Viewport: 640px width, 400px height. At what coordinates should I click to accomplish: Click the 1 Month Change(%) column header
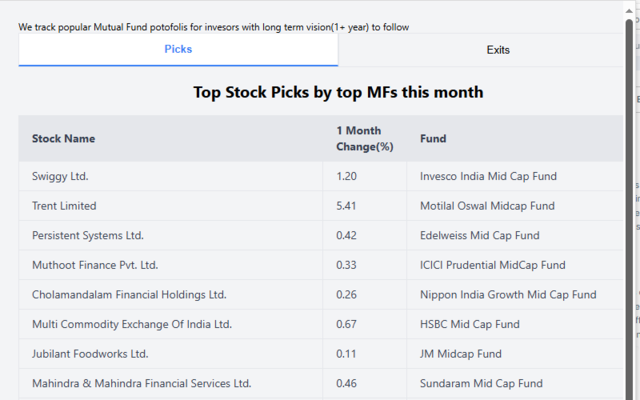[364, 139]
